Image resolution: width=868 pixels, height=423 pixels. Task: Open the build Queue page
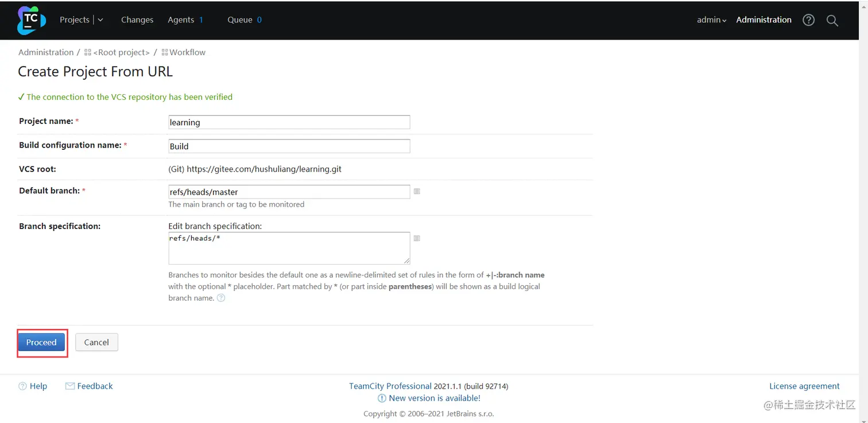pos(240,20)
